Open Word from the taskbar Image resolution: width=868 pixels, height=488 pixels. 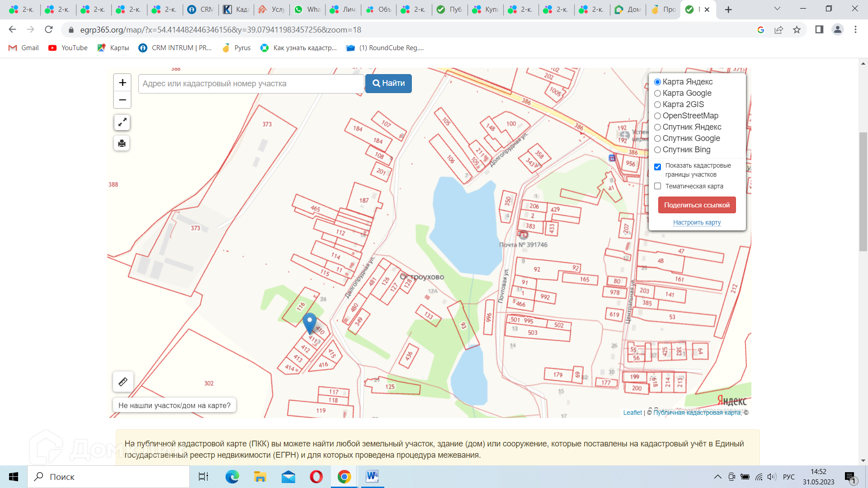[372, 476]
